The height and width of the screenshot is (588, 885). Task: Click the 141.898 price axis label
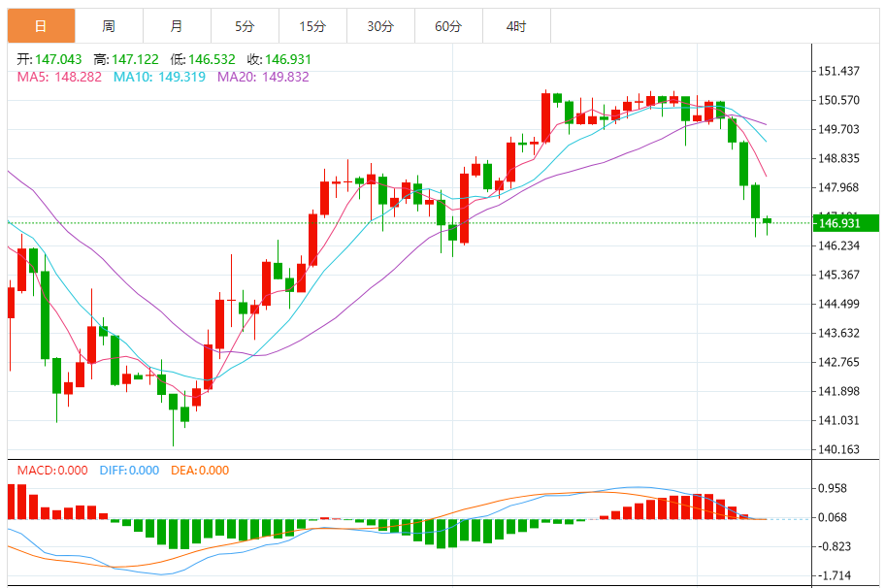coord(838,391)
